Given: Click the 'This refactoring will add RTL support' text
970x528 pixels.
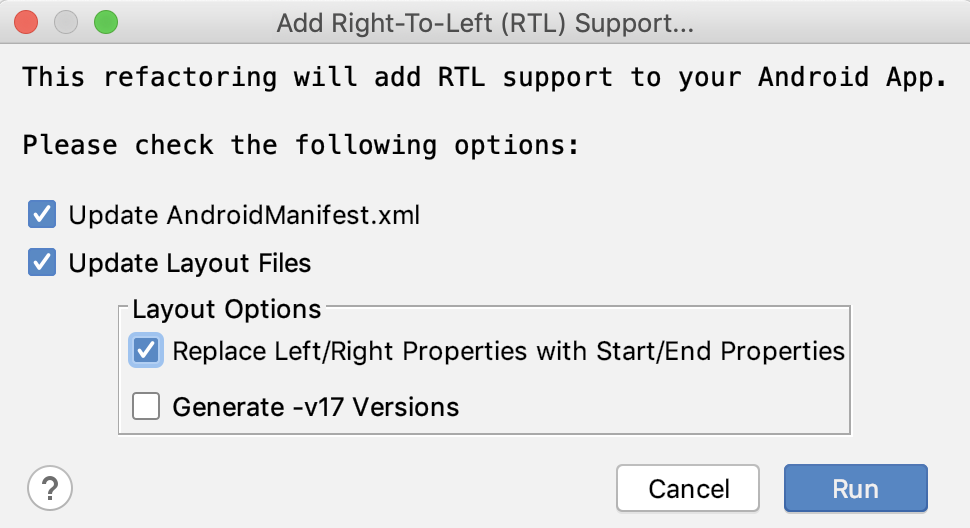Looking at the screenshot, I should pos(485,77).
